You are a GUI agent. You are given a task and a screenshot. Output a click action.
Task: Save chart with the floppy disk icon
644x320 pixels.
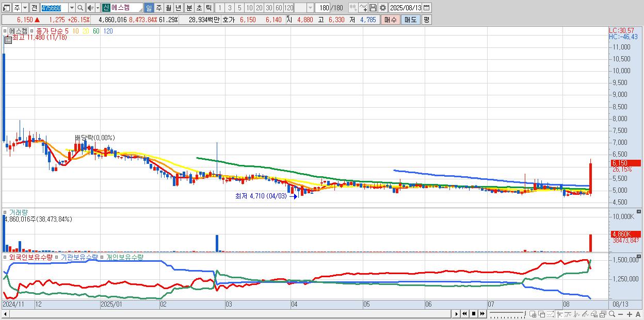click(x=373, y=8)
